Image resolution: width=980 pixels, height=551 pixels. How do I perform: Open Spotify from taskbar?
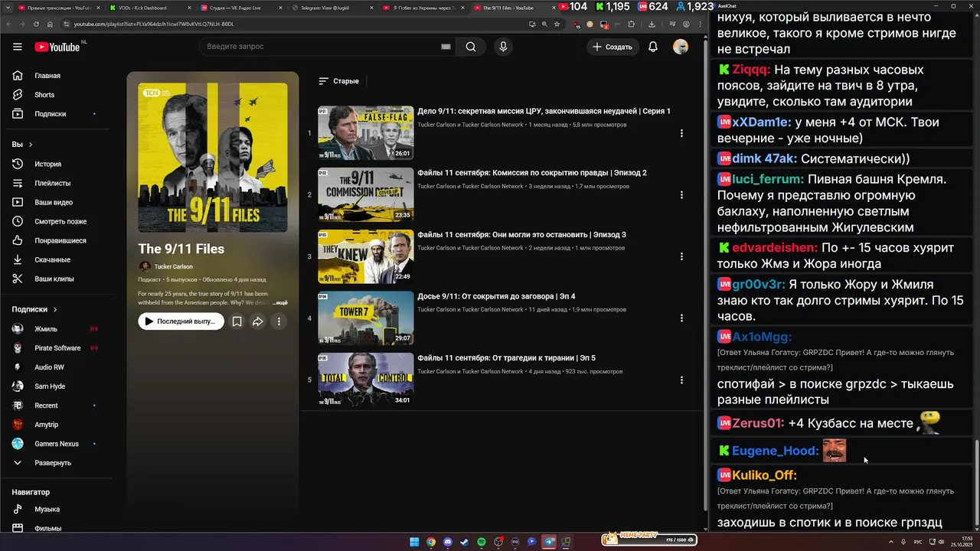point(482,542)
